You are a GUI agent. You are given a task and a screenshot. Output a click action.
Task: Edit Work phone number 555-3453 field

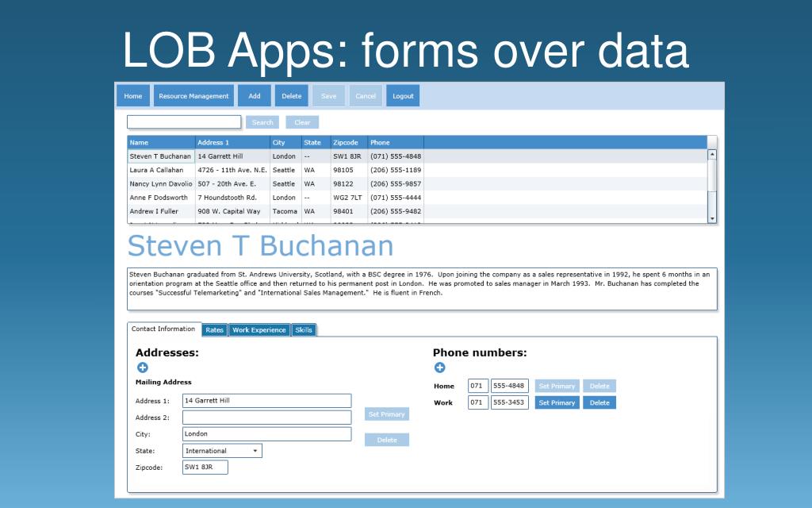[510, 402]
